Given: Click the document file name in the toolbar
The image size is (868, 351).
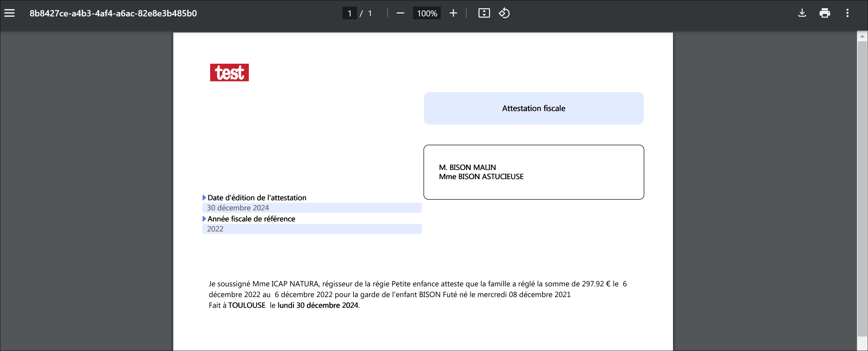Looking at the screenshot, I should coord(113,13).
